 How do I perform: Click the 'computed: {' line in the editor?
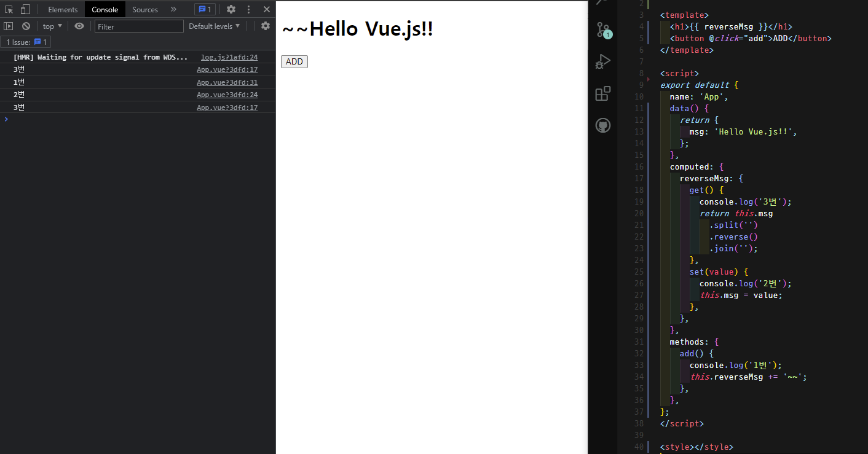[x=697, y=166]
